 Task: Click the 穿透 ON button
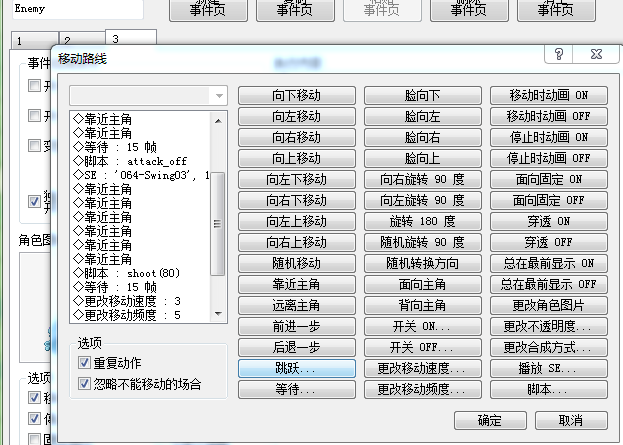click(549, 222)
